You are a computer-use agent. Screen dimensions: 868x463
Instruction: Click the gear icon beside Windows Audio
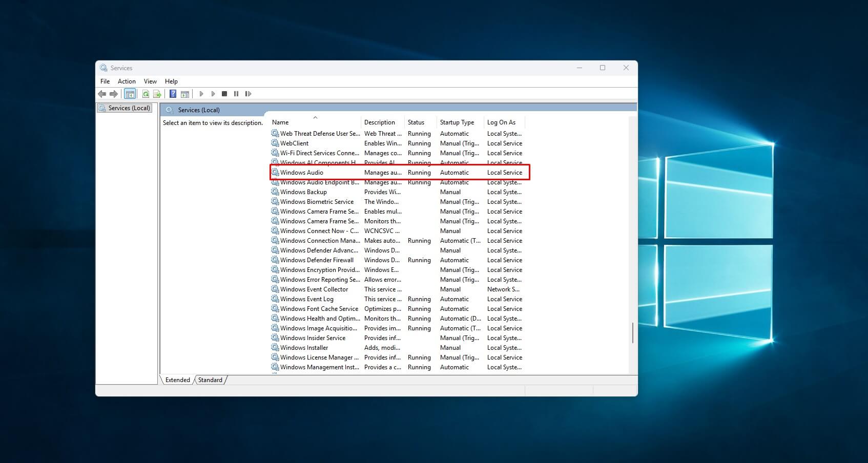[x=275, y=172]
